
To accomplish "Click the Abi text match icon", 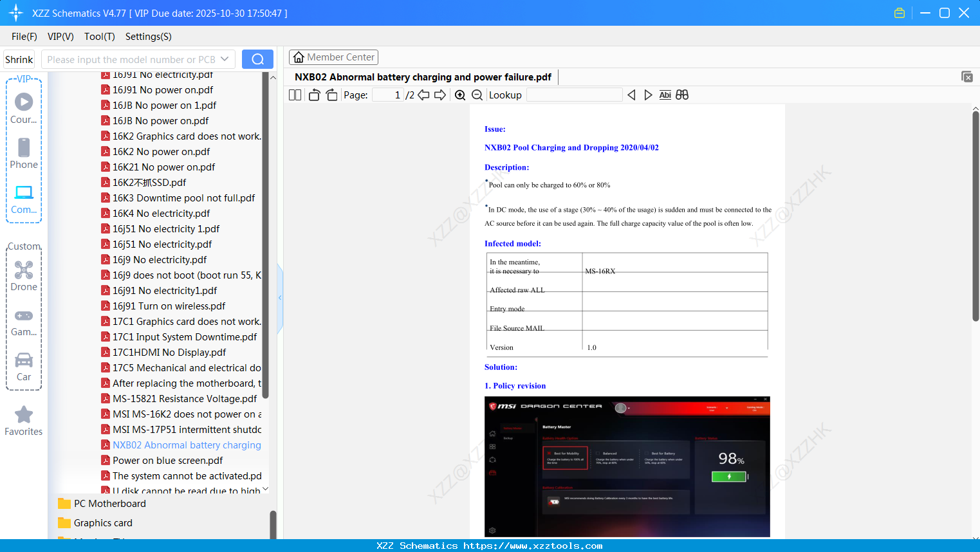I will click(x=665, y=95).
